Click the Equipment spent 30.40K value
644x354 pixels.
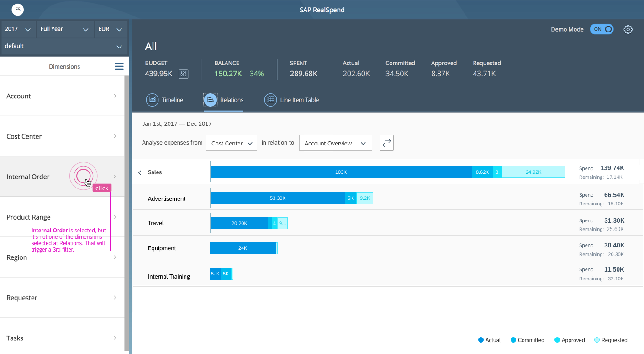614,245
